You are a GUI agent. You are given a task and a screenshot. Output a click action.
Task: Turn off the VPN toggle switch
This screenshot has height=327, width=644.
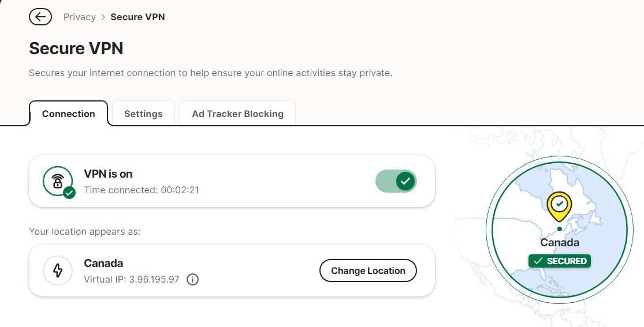tap(396, 182)
